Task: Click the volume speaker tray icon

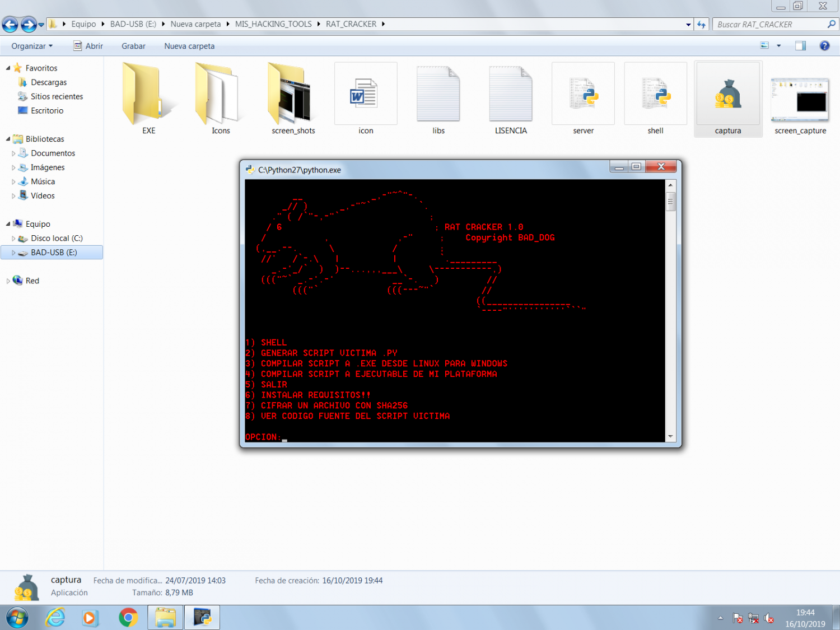Action: tap(769, 618)
